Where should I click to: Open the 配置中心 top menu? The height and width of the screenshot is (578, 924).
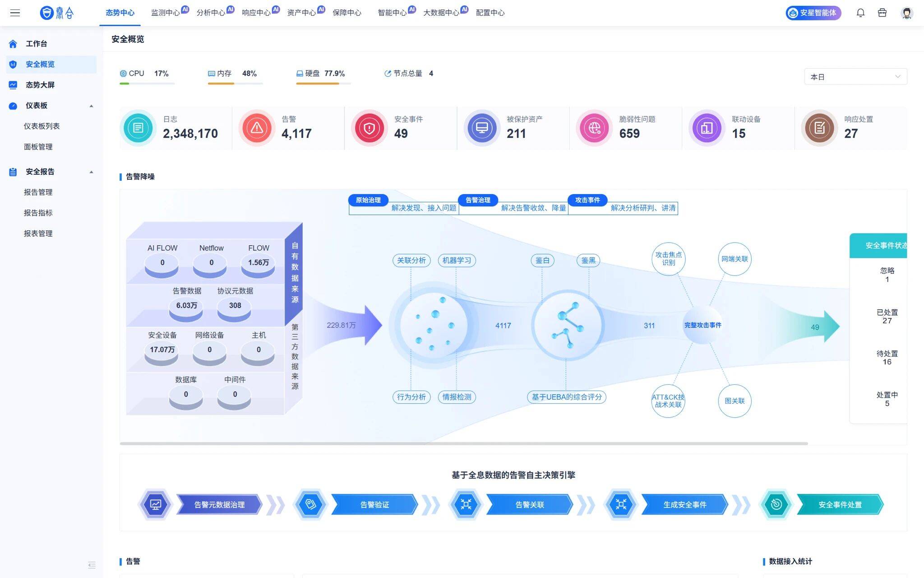pyautogui.click(x=490, y=13)
